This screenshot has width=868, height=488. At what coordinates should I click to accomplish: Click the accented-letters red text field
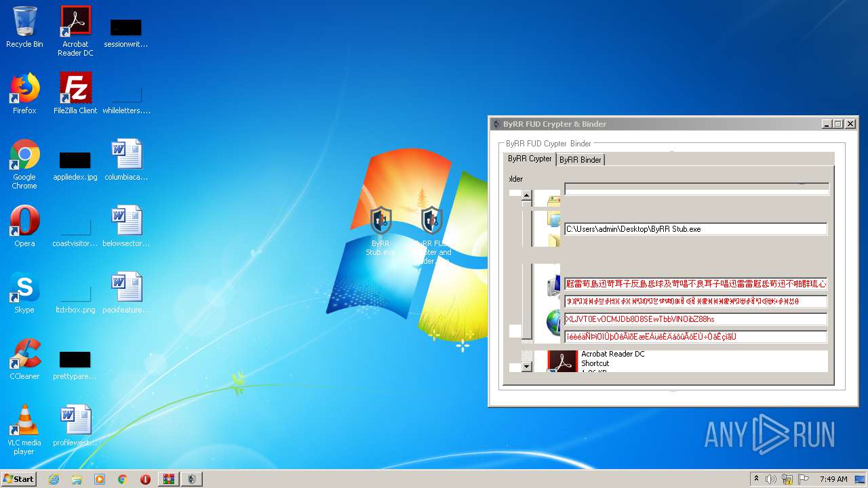(696, 337)
